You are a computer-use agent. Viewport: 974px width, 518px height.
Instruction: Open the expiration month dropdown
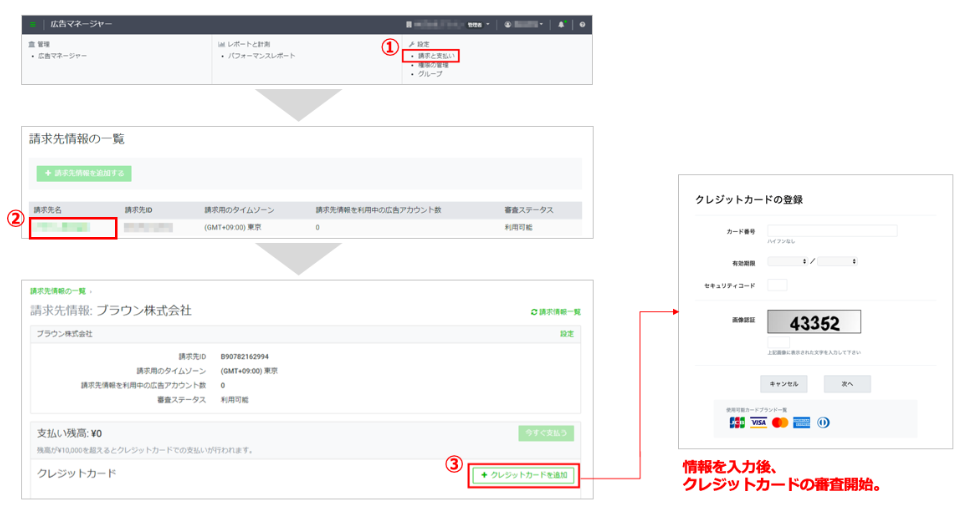(788, 261)
